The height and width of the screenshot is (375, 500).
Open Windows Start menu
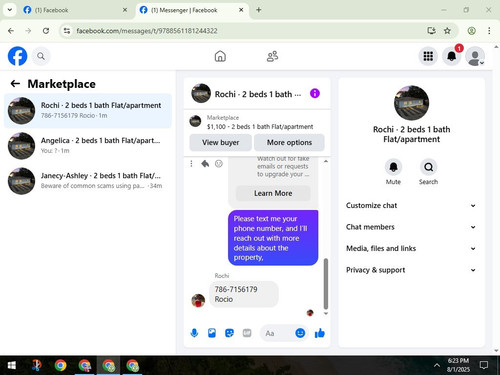[12, 366]
